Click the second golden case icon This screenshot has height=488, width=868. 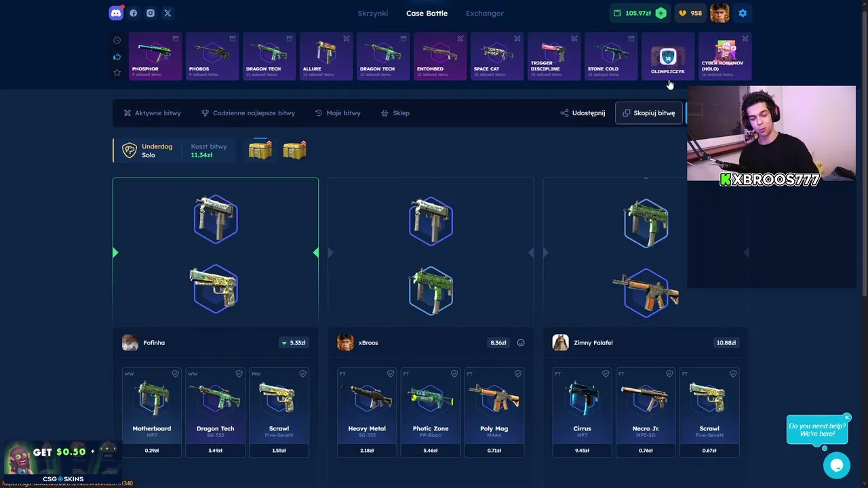pyautogui.click(x=294, y=150)
